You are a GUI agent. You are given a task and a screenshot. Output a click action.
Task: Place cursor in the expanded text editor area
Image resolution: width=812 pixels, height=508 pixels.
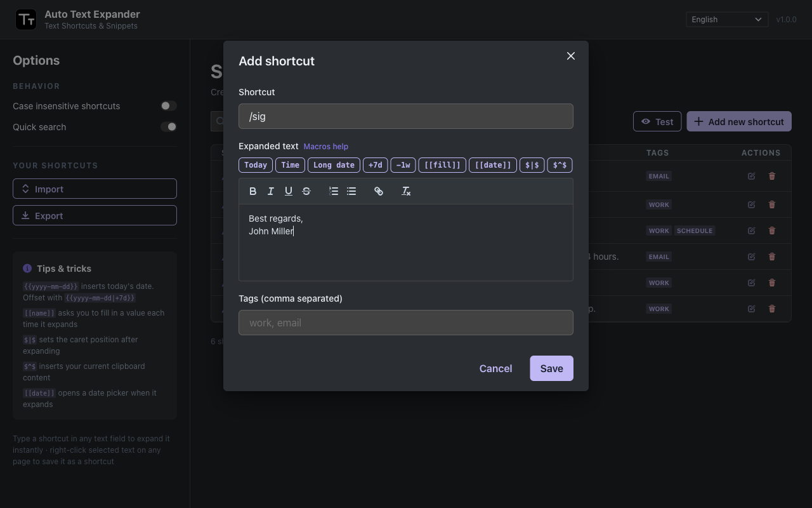click(406, 243)
